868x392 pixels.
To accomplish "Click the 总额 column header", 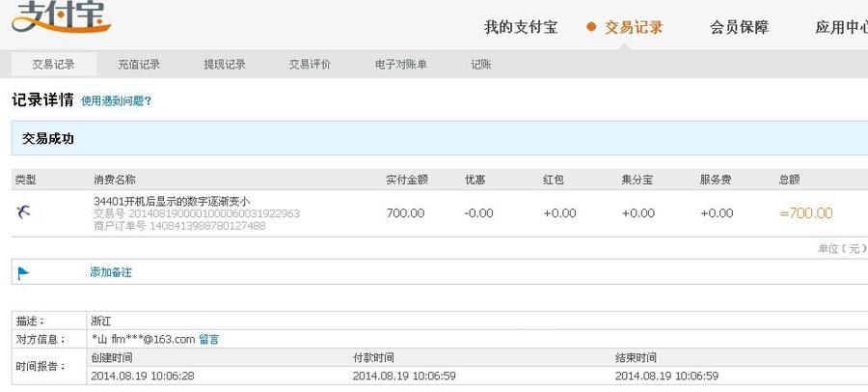I will (789, 180).
